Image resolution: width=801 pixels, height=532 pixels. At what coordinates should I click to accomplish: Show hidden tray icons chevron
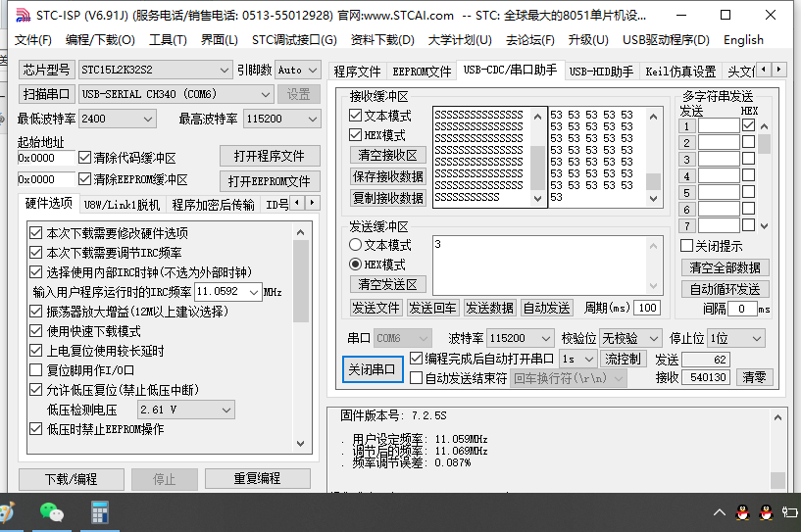click(720, 512)
